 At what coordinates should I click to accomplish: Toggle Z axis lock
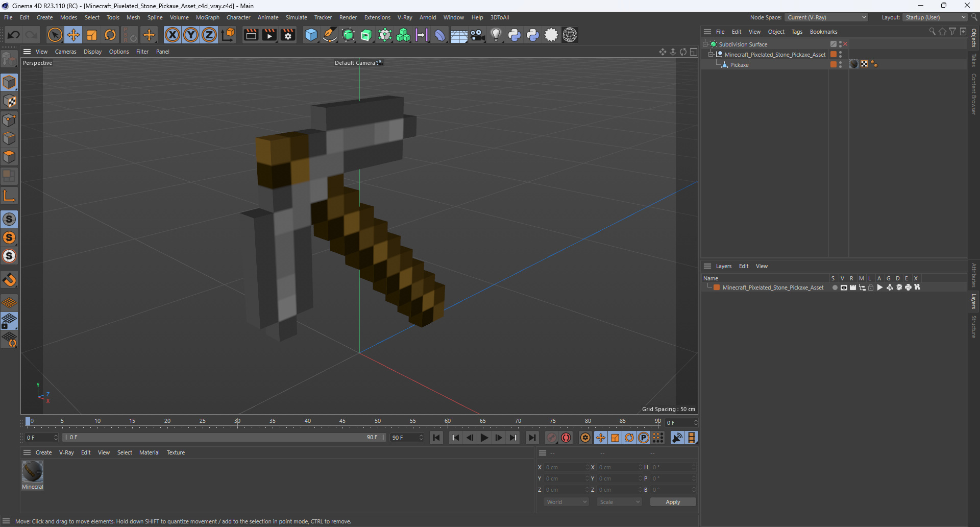pyautogui.click(x=209, y=35)
